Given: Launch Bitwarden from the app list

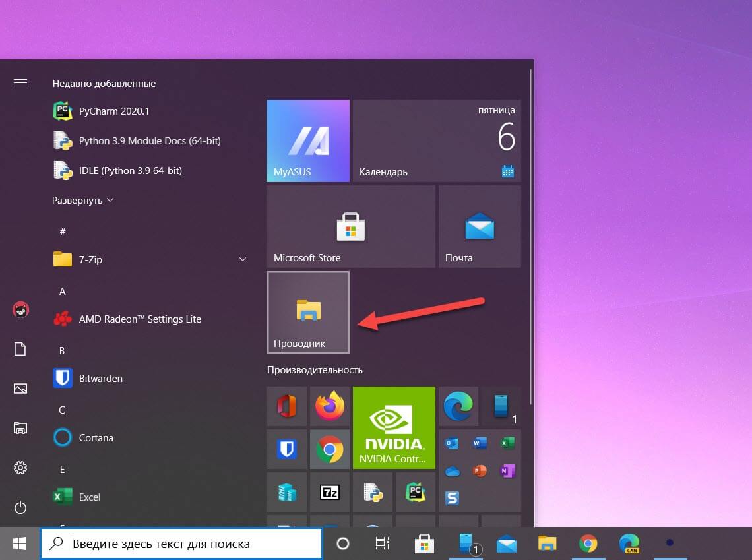Looking at the screenshot, I should (151, 379).
